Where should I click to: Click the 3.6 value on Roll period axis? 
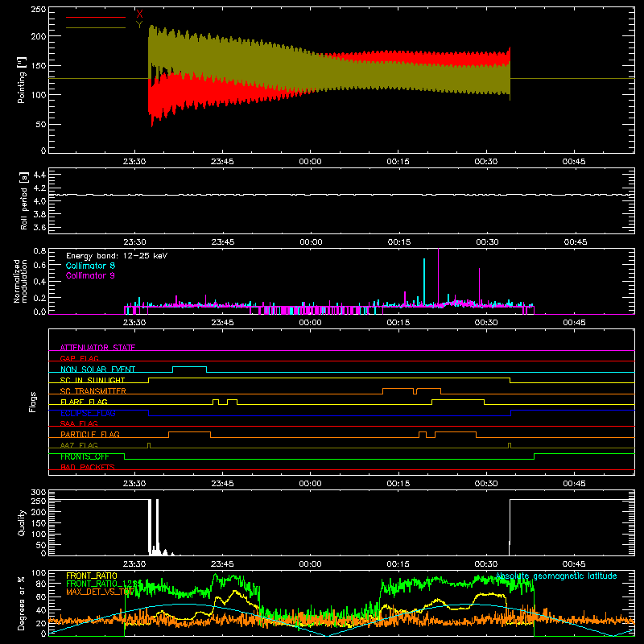[x=39, y=228]
